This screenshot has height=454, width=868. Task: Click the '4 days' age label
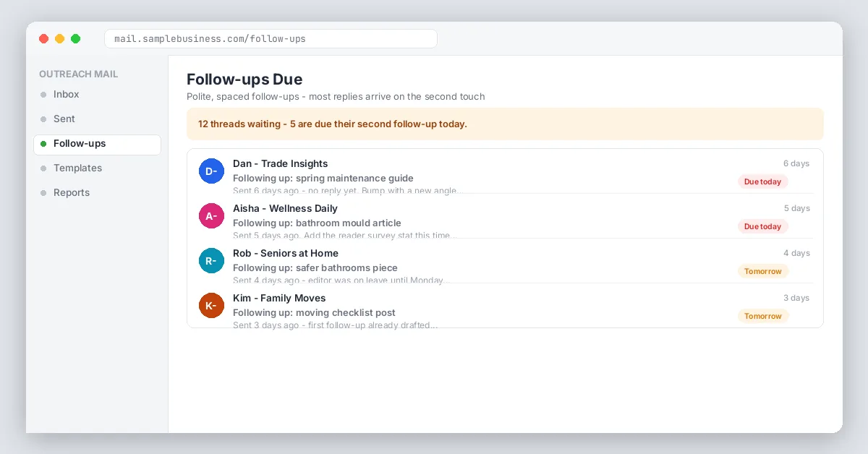pos(796,254)
